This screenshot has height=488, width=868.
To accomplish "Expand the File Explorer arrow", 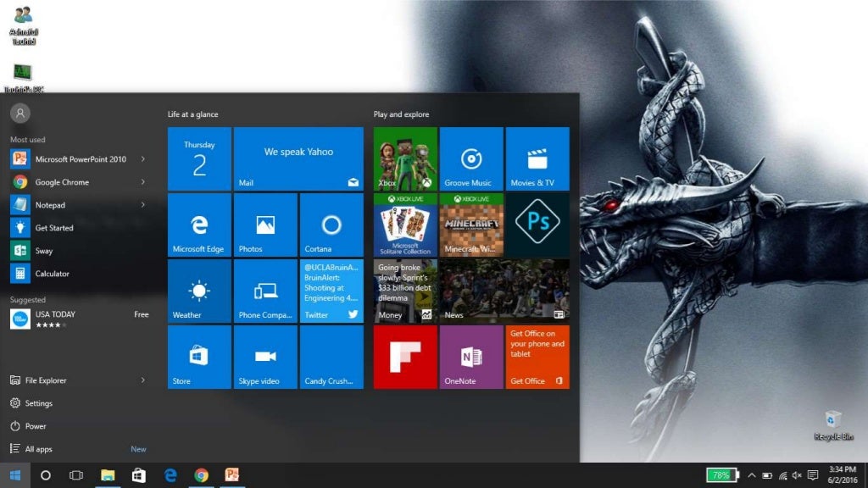I will [142, 380].
